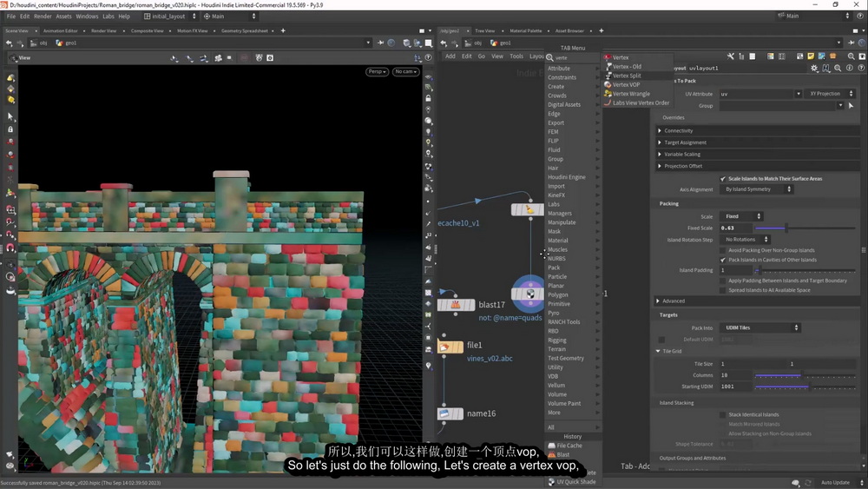Switch to the Render View tab
The width and height of the screenshot is (868, 489).
[x=103, y=31]
